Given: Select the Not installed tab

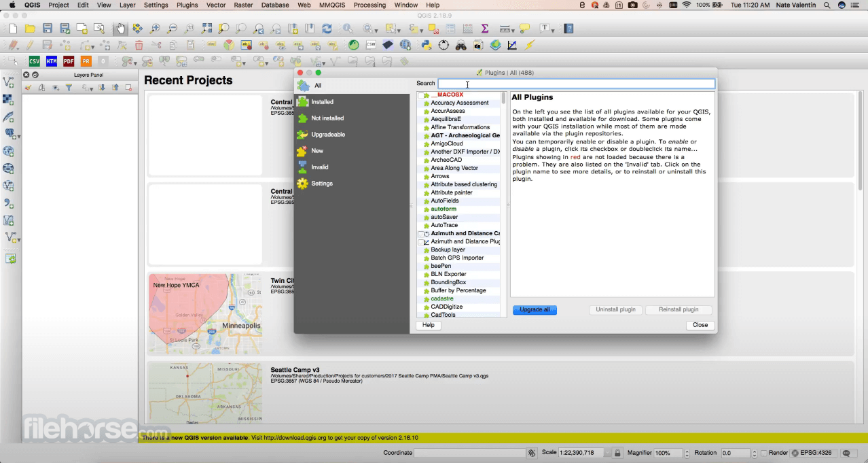Looking at the screenshot, I should pos(352,118).
